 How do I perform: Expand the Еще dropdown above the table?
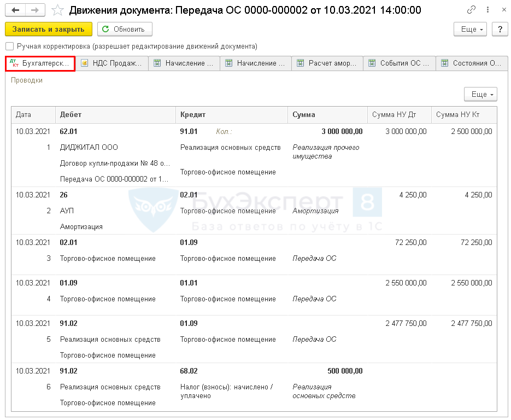[480, 95]
